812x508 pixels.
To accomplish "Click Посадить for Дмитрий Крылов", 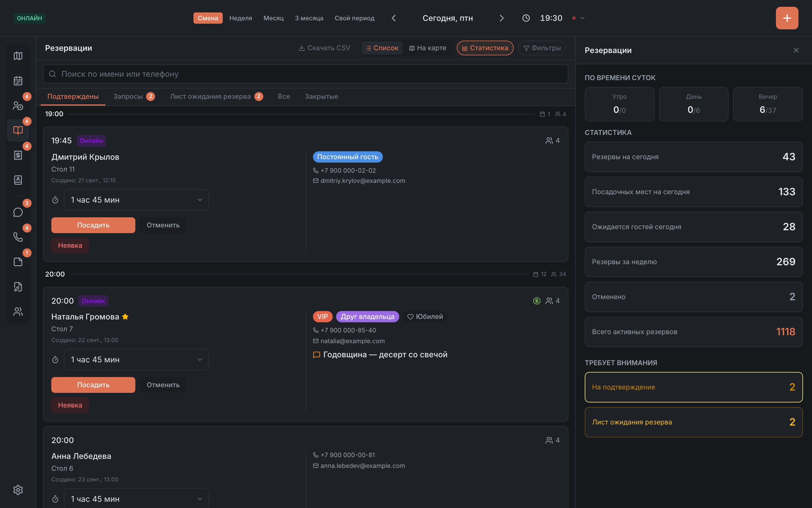I will tap(93, 225).
